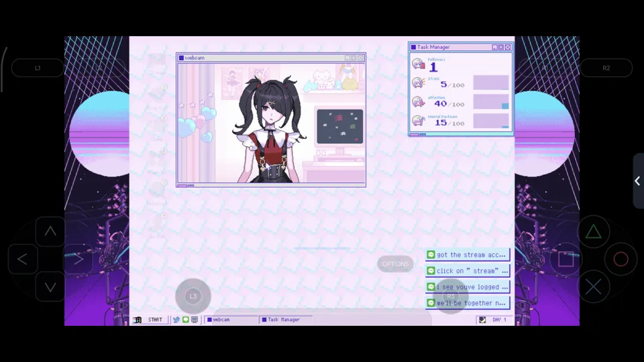The width and height of the screenshot is (644, 362).
Task: Expand the side panel chevron arrow
Action: pyautogui.click(x=638, y=180)
